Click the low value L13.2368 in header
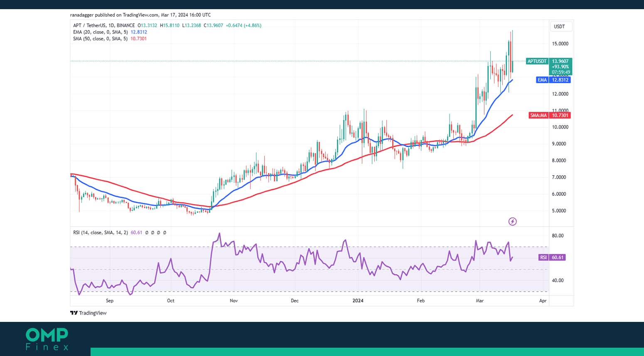The width and height of the screenshot is (644, 356). pos(192,25)
